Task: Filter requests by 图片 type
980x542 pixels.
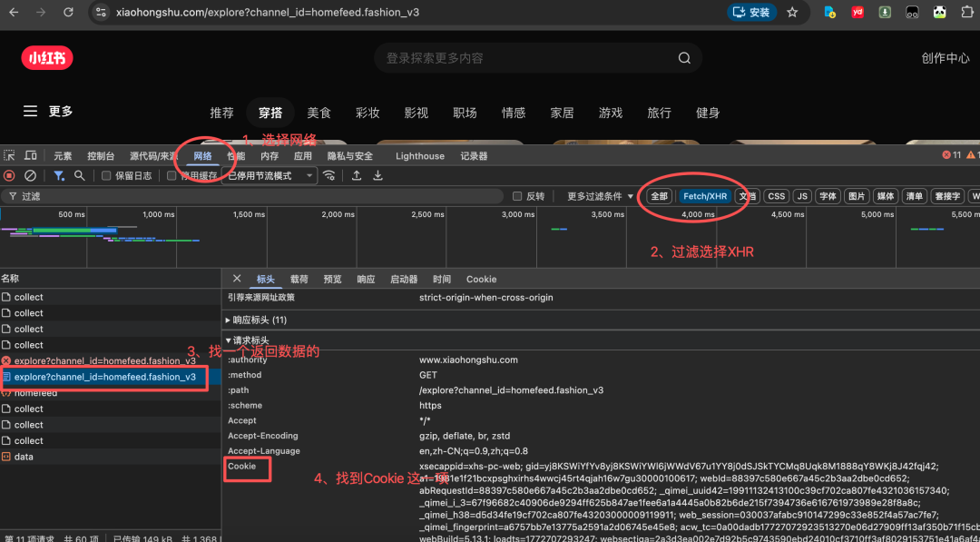Action: click(x=857, y=196)
